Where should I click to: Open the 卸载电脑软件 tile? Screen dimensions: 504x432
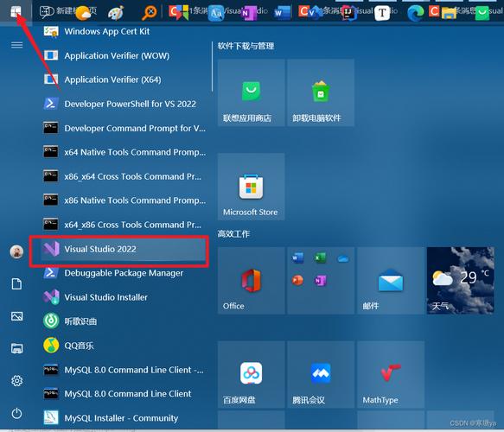[x=321, y=92]
